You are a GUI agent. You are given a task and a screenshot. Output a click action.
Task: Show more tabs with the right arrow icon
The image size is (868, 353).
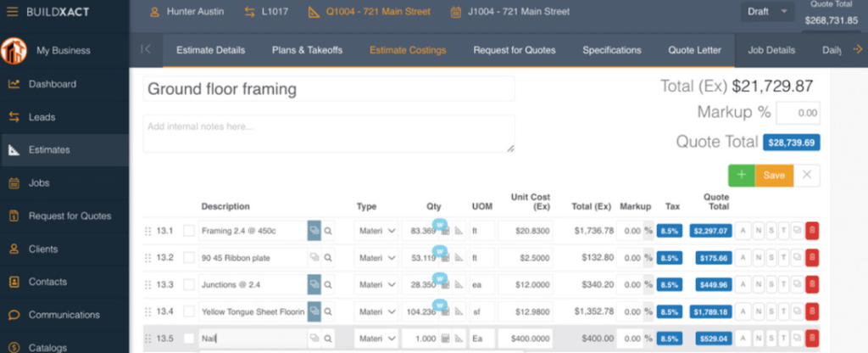point(858,49)
